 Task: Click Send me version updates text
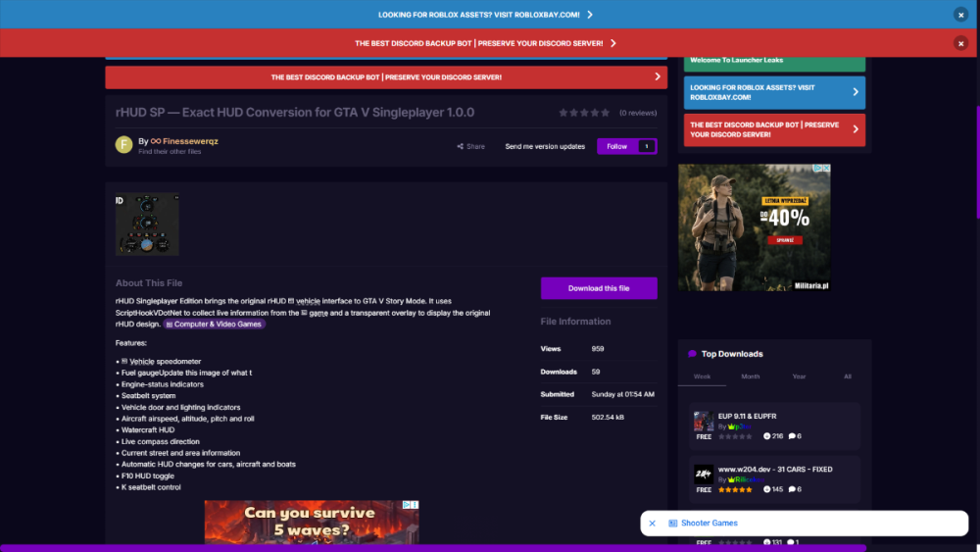(x=544, y=146)
